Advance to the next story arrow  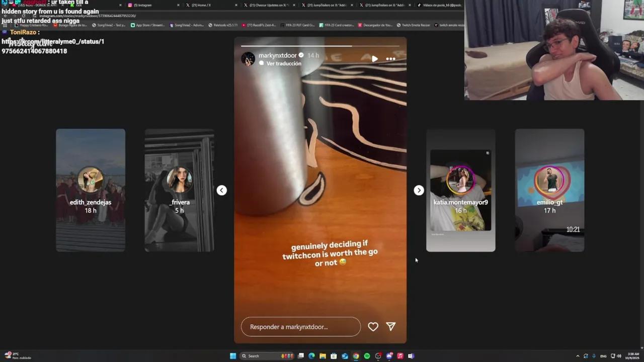point(419,190)
